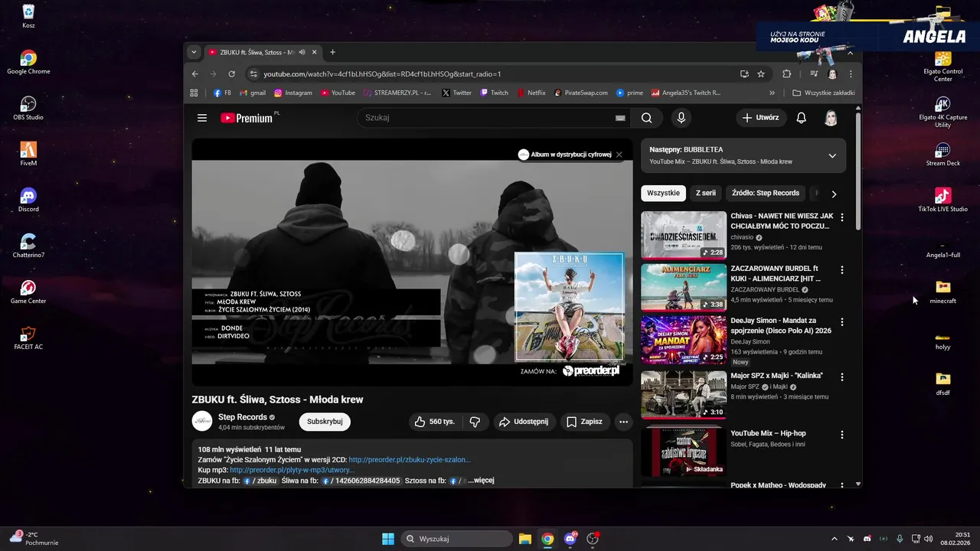Open the Twitch bookmark

click(x=494, y=93)
